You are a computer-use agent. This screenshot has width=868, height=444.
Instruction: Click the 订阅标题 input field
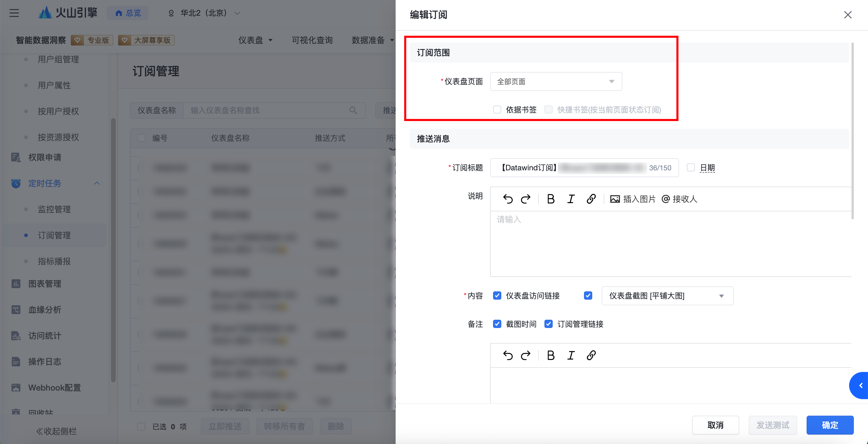573,167
